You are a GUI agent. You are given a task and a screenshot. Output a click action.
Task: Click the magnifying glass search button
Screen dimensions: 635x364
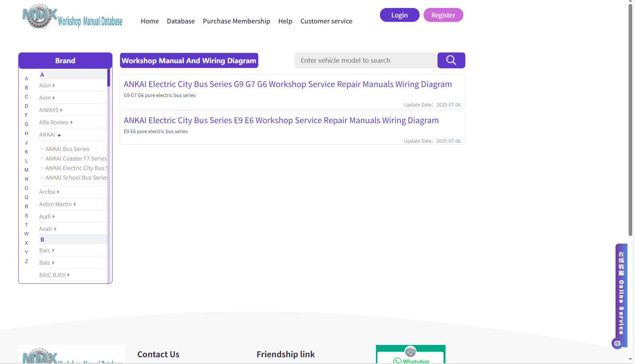tap(451, 60)
